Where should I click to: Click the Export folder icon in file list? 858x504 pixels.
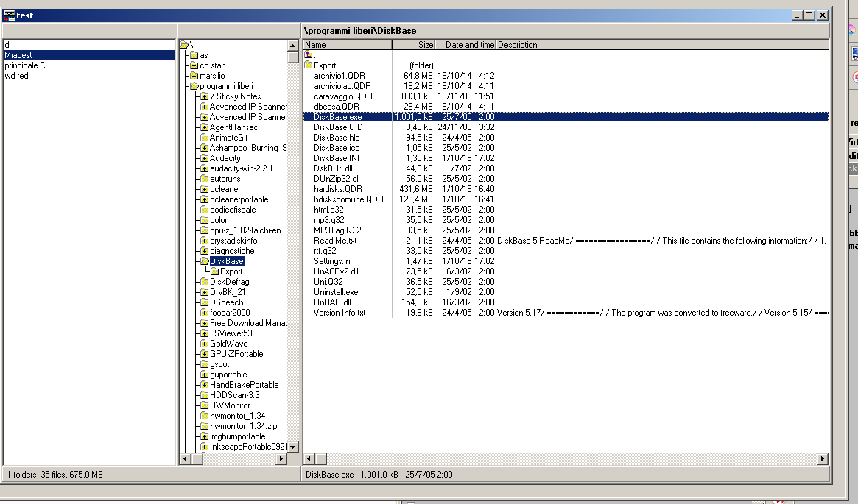pyautogui.click(x=308, y=65)
